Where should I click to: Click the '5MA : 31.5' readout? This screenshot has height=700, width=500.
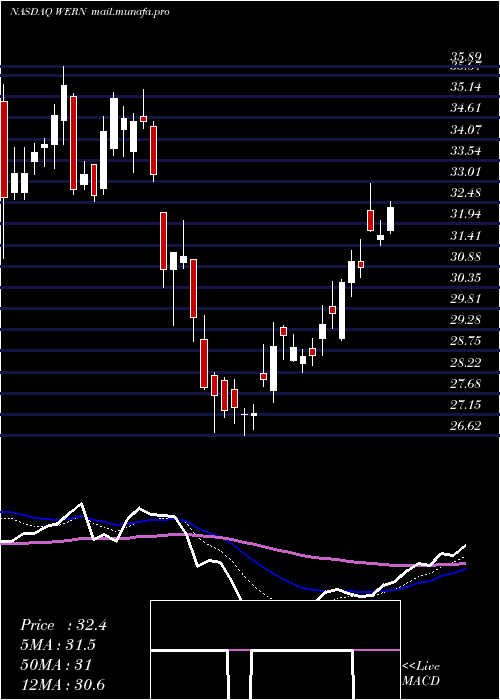[58, 645]
